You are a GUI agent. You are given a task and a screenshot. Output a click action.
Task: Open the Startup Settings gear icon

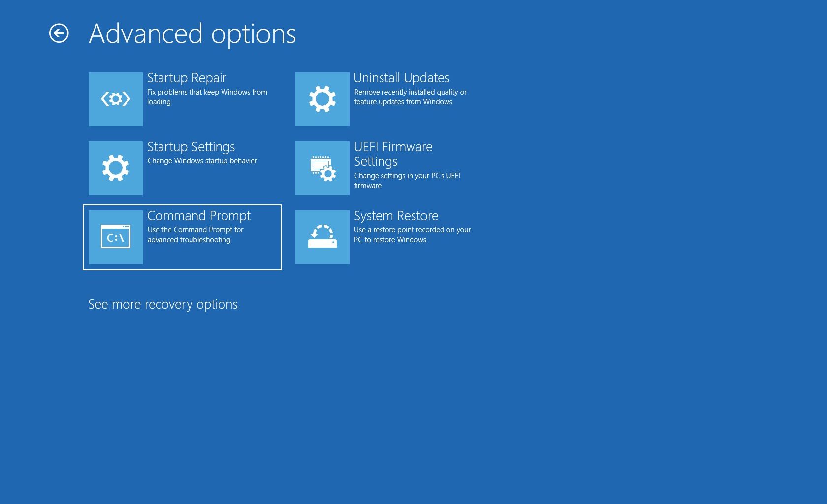point(116,168)
